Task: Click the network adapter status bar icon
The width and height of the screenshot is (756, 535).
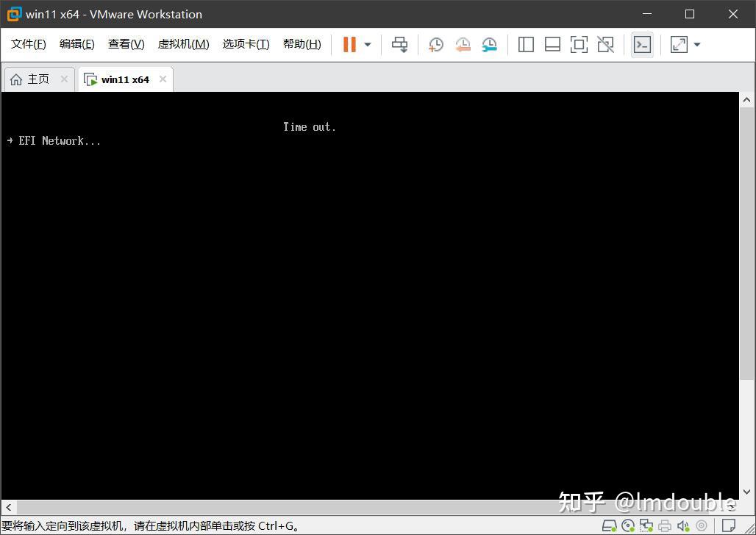Action: point(646,525)
